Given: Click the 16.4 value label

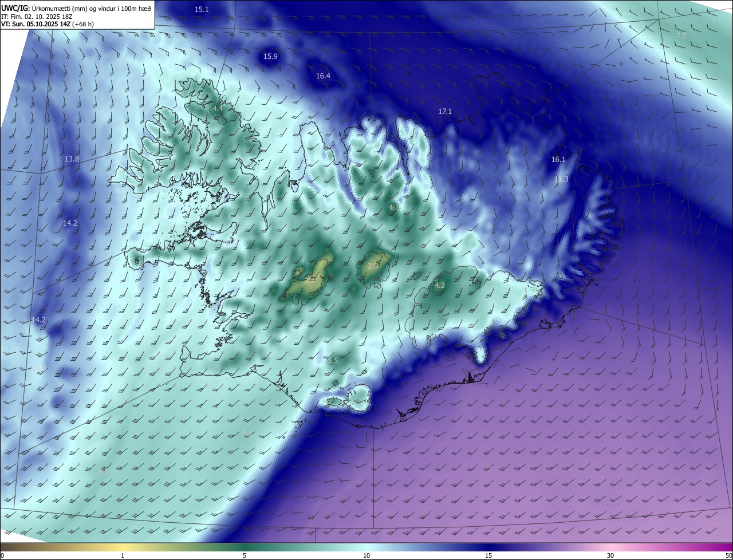Looking at the screenshot, I should click(323, 76).
